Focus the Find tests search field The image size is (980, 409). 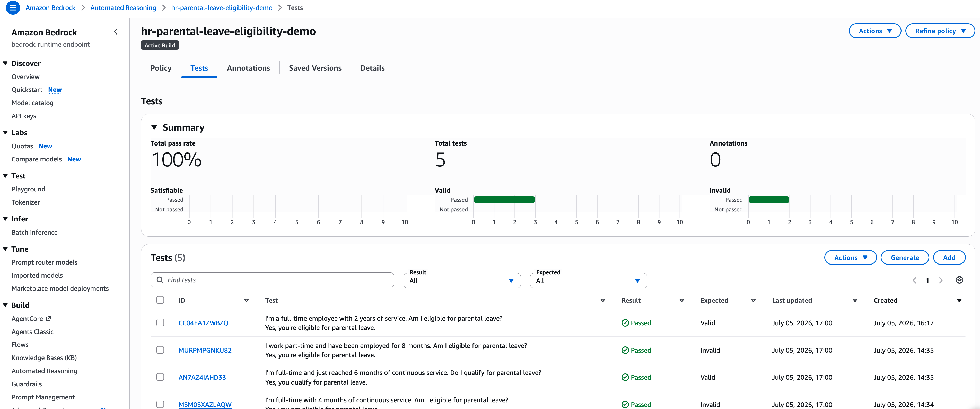pos(272,280)
